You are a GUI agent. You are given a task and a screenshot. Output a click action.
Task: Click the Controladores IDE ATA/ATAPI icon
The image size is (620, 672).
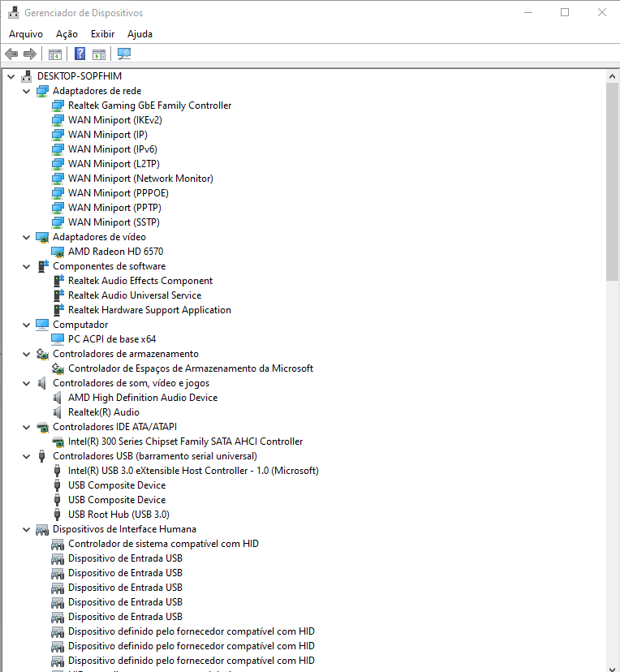42,427
